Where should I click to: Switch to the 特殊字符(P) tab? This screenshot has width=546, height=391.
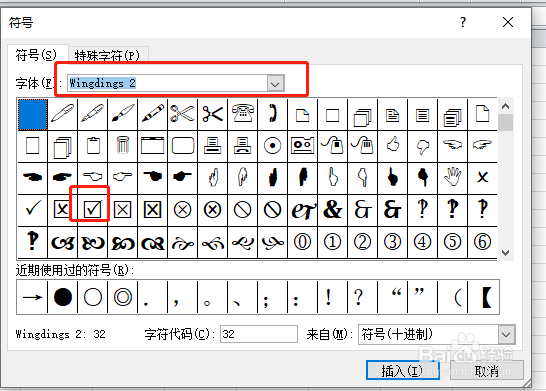(107, 55)
